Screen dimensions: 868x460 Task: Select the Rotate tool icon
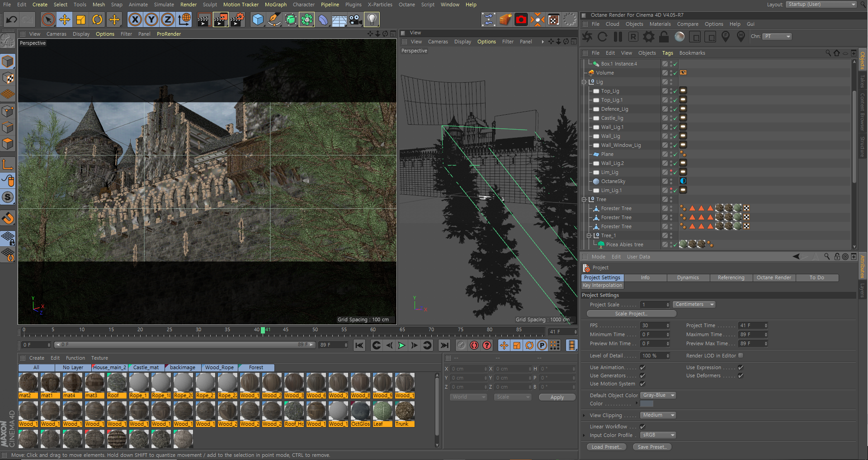97,19
